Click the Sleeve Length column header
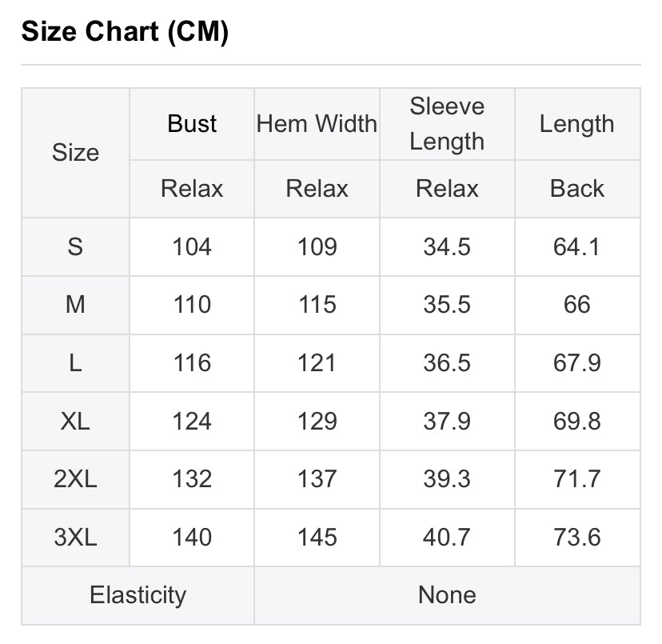This screenshot has height=644, width=662. pos(447,124)
